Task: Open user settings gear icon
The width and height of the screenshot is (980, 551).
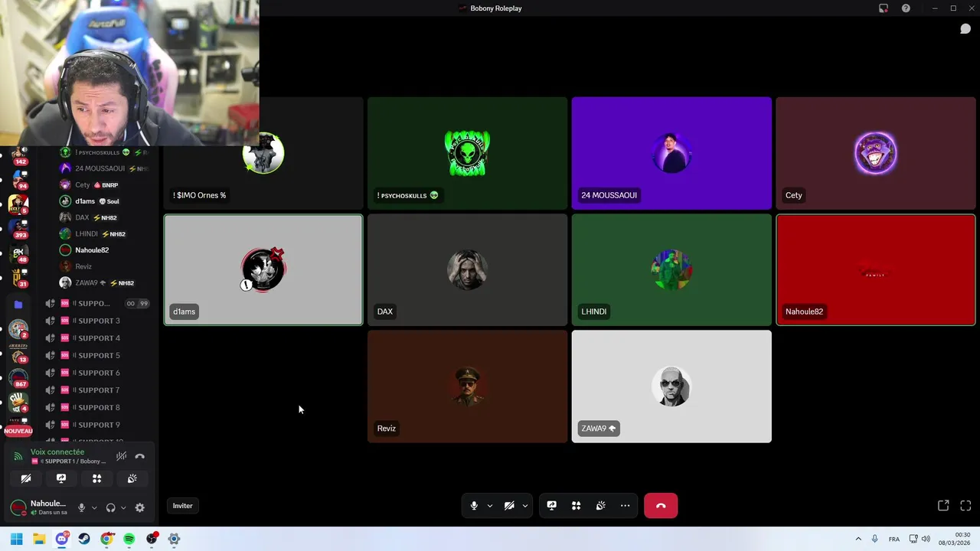Action: tap(139, 507)
